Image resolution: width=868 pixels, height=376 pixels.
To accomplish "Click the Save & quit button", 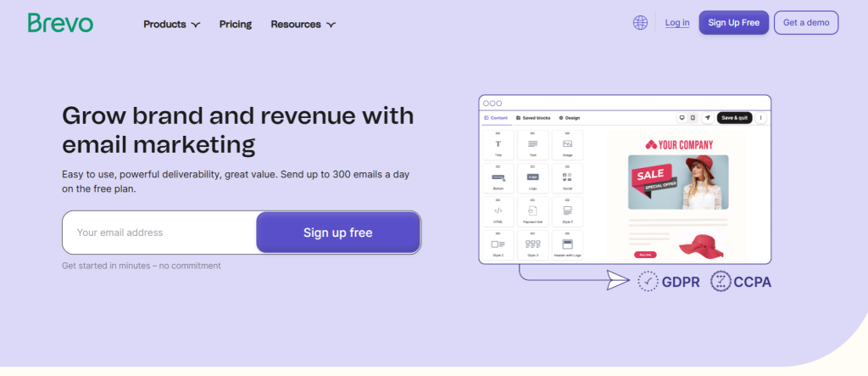I will (734, 118).
